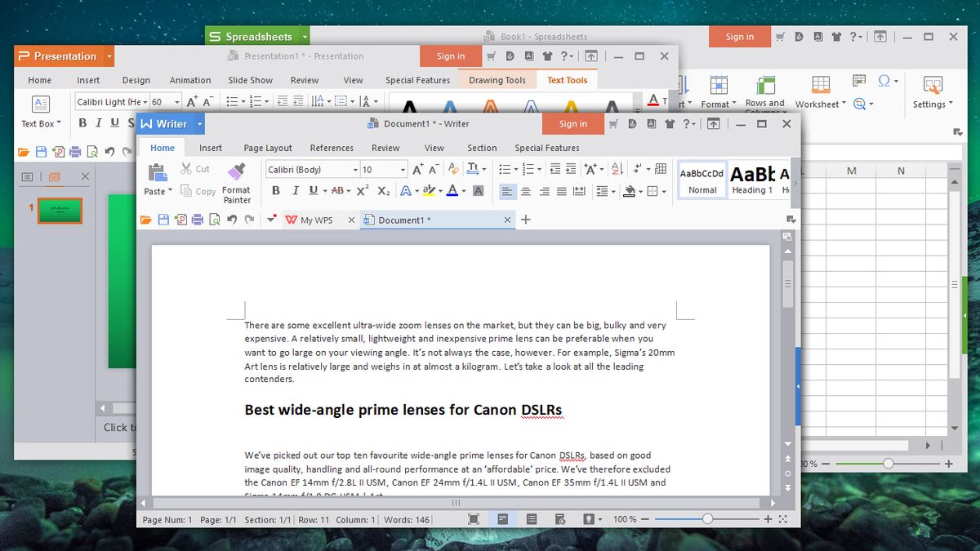
Task: Click the Print Preview icon on quick access toolbar
Action: tap(216, 219)
